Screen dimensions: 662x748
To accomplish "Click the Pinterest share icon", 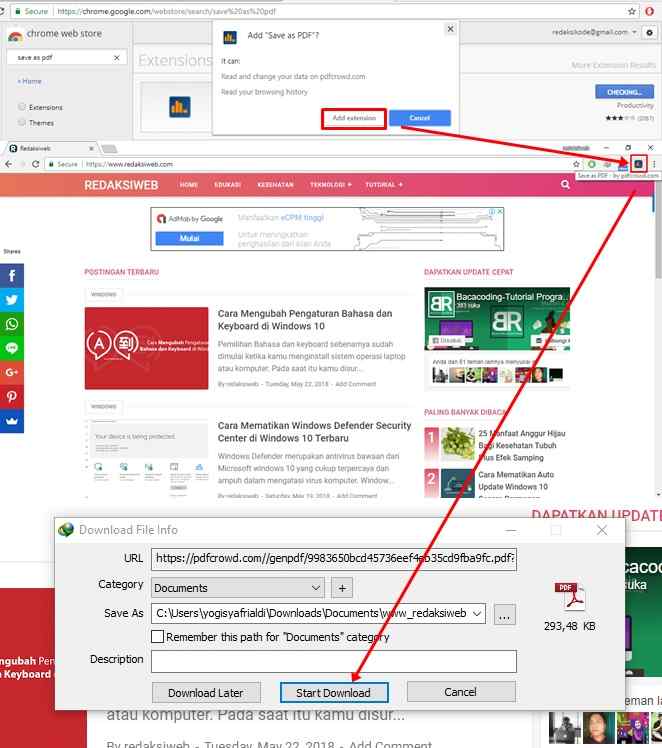I will coord(11,397).
